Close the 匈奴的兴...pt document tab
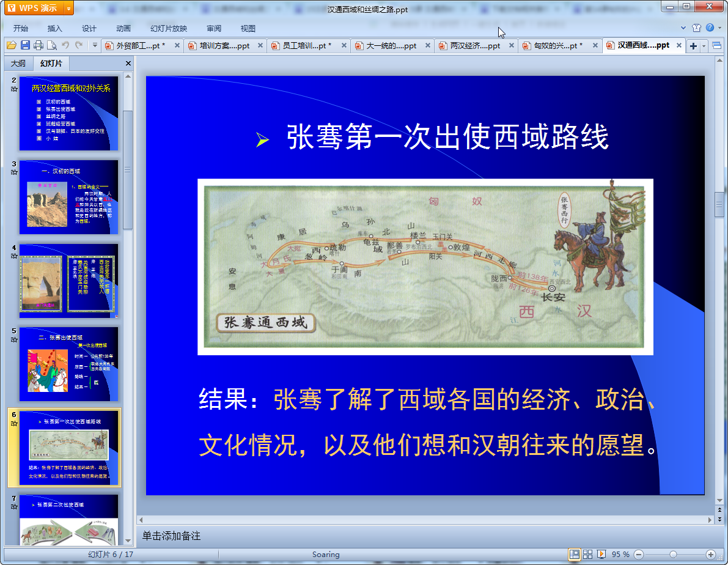This screenshot has height=565, width=728. click(x=595, y=45)
